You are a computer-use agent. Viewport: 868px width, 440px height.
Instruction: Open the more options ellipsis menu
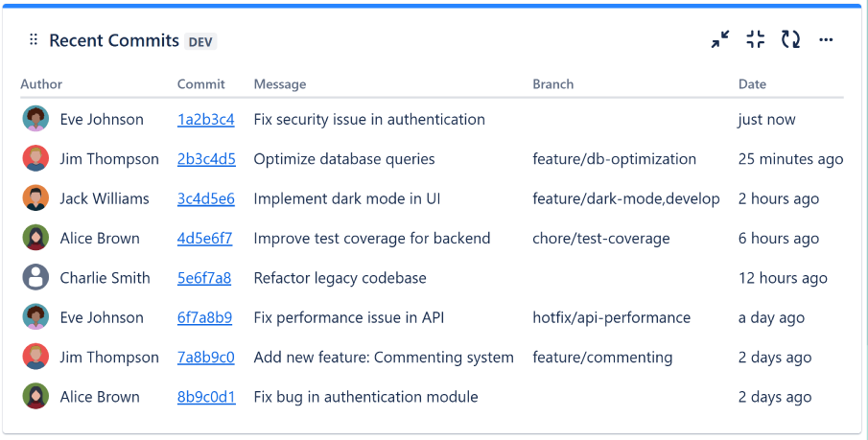(x=826, y=40)
